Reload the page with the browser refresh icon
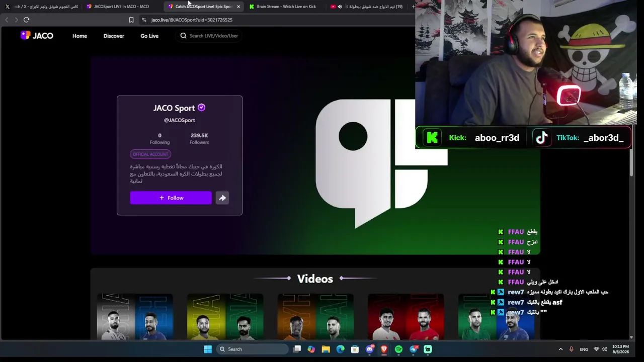Image resolution: width=644 pixels, height=362 pixels. 26,20
